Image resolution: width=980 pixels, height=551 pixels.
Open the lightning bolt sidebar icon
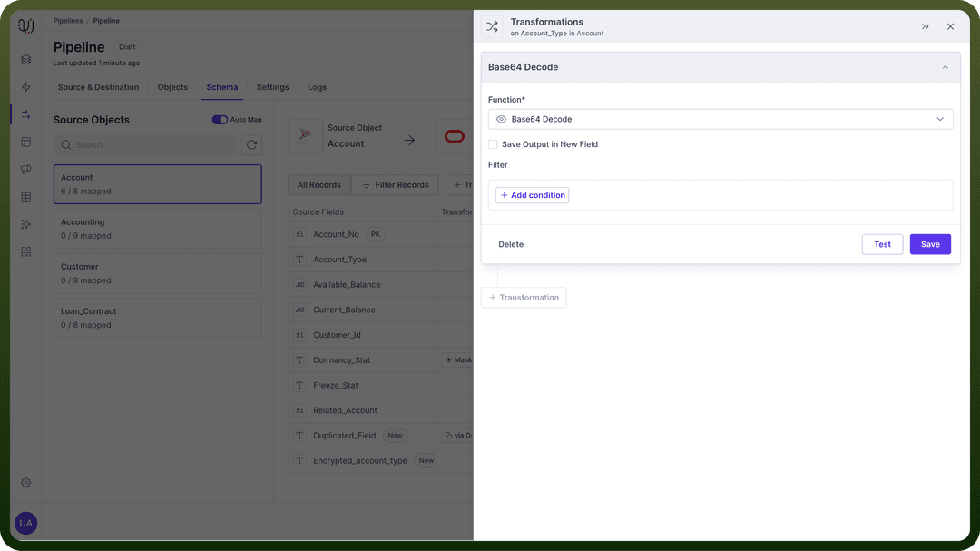point(25,87)
